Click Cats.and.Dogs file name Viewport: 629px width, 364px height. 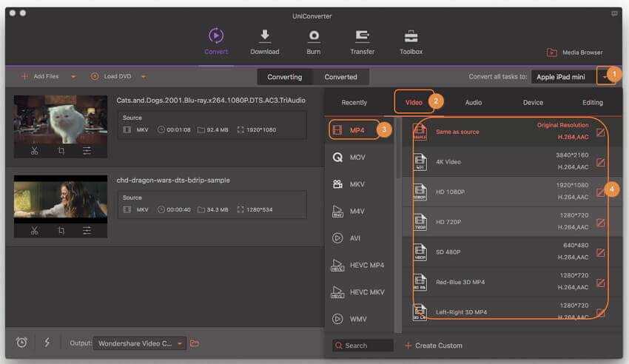coord(211,100)
